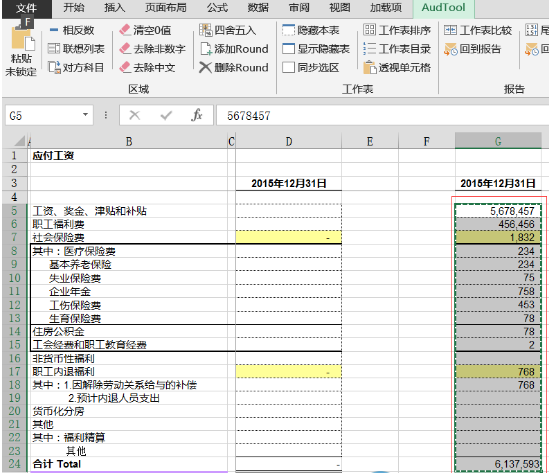Click total cell 6,137,593
Image resolution: width=549 pixels, height=473 pixels.
pyautogui.click(x=498, y=464)
